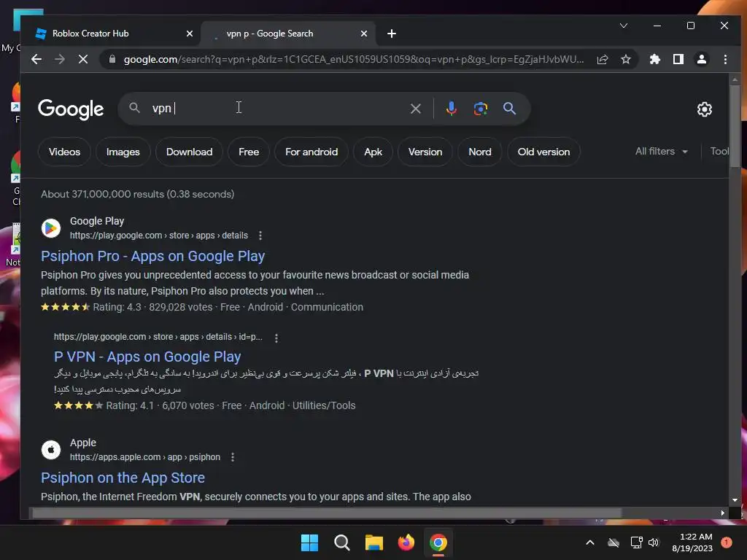Open Google quick settings gear
Viewport: 747px width, 560px height.
tap(705, 109)
